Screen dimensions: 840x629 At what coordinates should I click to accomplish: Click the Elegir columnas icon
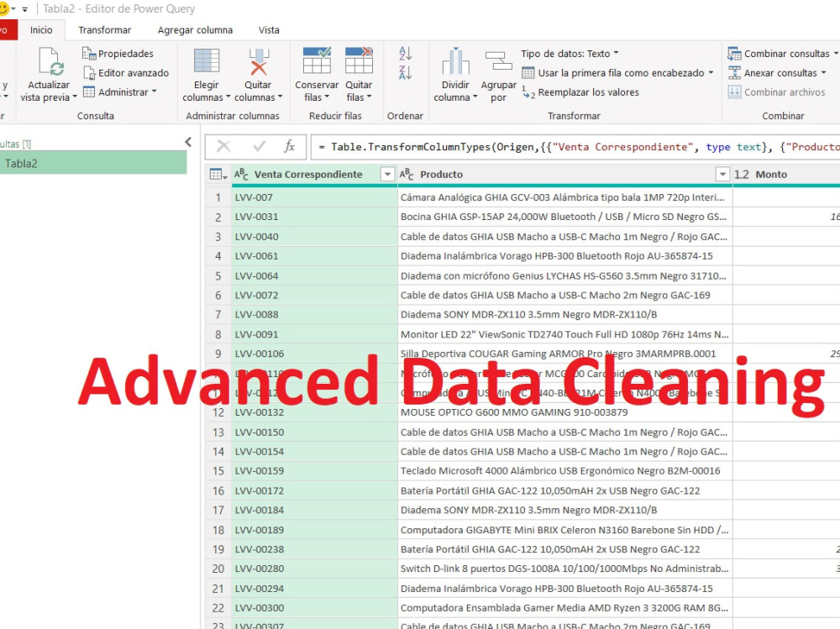207,60
